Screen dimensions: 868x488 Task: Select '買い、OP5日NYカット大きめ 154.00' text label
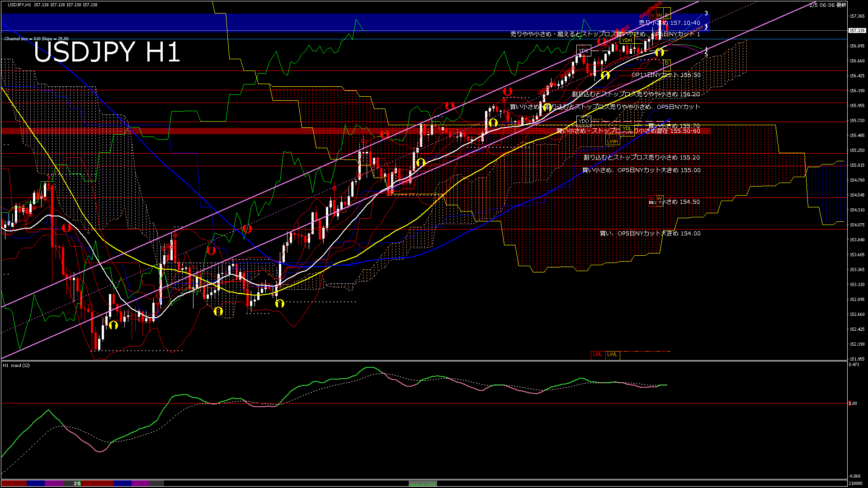[x=650, y=234]
